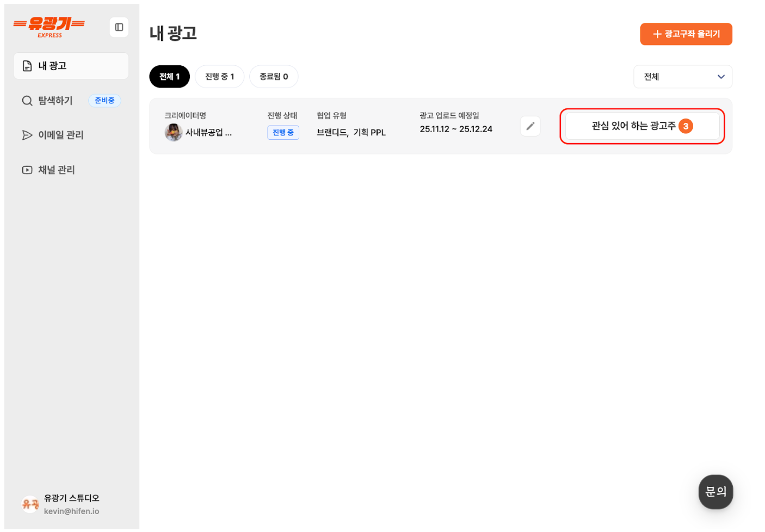The image size is (765, 532).
Task: Select the 전체 1 tab
Action: (x=169, y=77)
